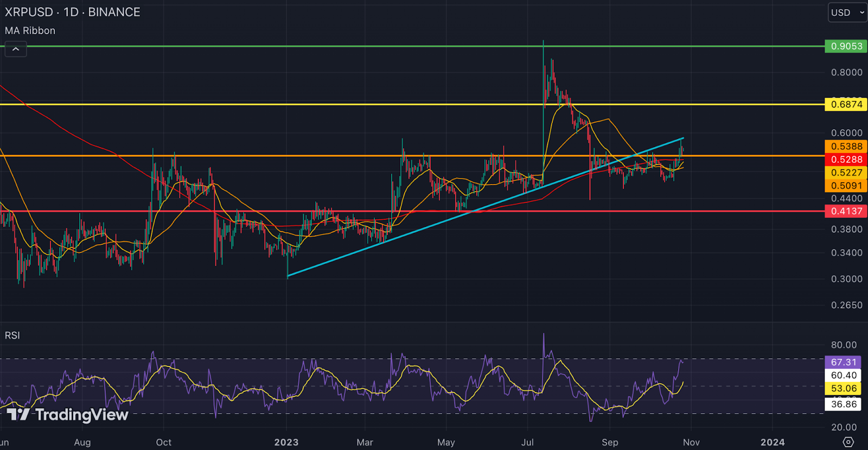Click the 60.40 RSI level label
868x450 pixels.
pyautogui.click(x=844, y=375)
